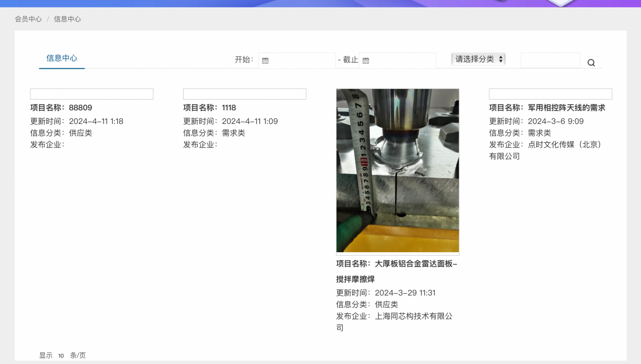Viewport: 641px width, 364px height.
Task: Click the start date calendar icon
Action: pos(265,61)
